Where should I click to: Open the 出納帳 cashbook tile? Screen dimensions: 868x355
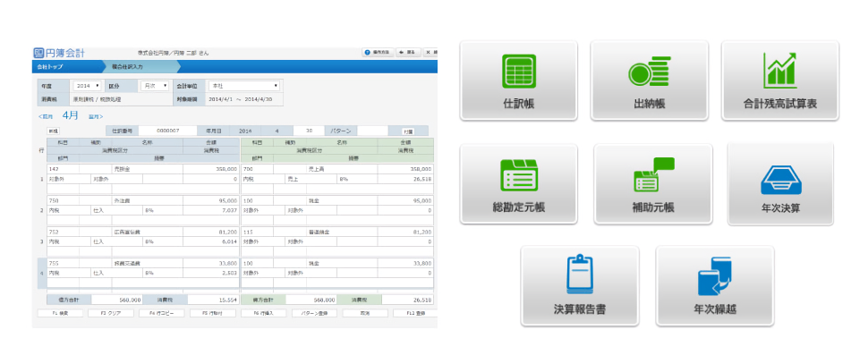pyautogui.click(x=649, y=80)
